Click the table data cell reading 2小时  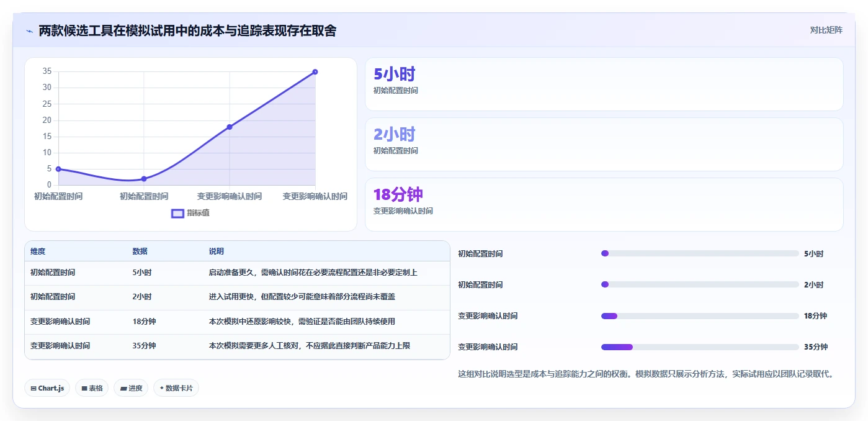pyautogui.click(x=142, y=297)
